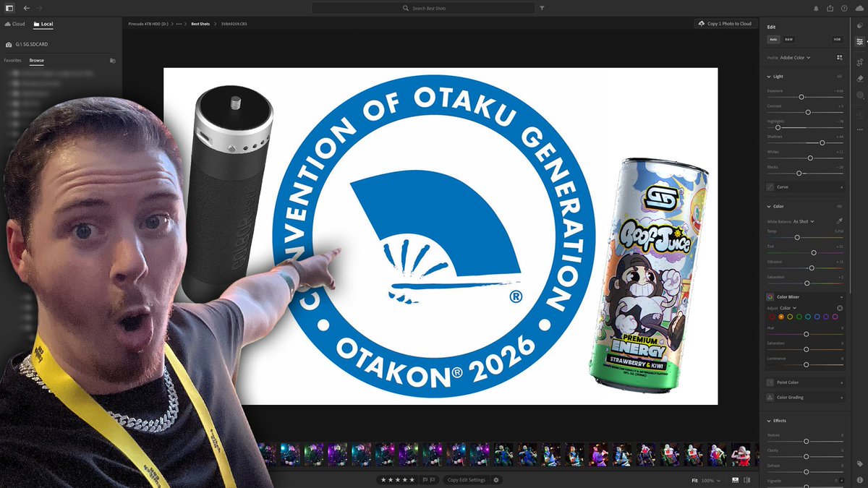Open the White Balance As Shot dropdown

804,221
